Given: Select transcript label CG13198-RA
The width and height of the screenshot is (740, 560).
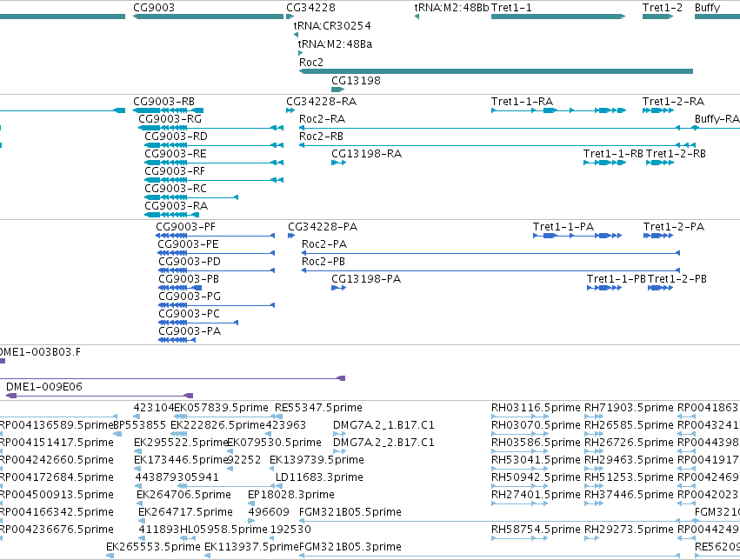Looking at the screenshot, I should point(367,154).
